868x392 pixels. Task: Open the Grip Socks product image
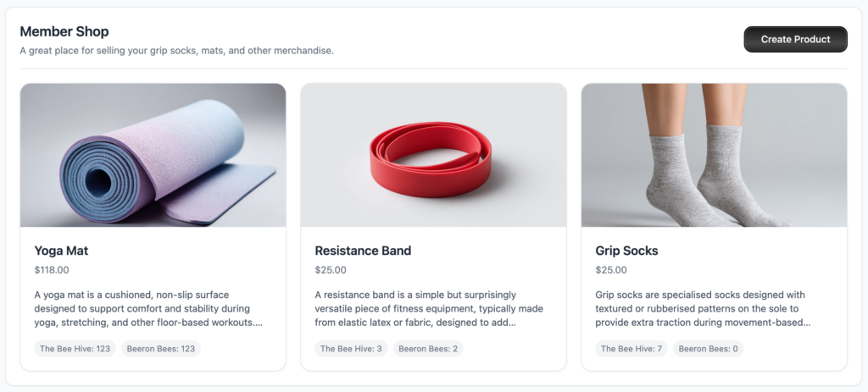714,155
